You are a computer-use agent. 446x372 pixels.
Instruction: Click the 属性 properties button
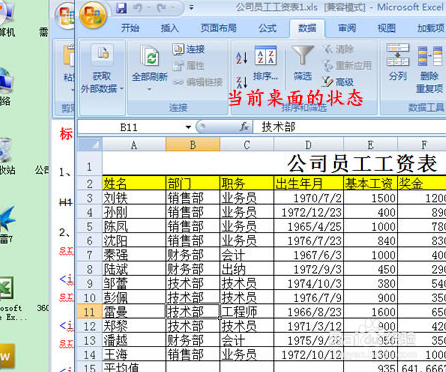click(188, 65)
